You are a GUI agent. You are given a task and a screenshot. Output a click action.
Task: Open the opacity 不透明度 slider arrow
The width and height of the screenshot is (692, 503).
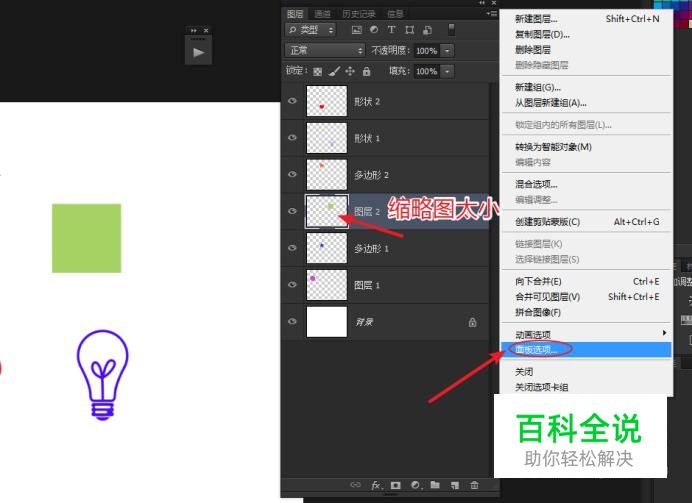pyautogui.click(x=447, y=51)
